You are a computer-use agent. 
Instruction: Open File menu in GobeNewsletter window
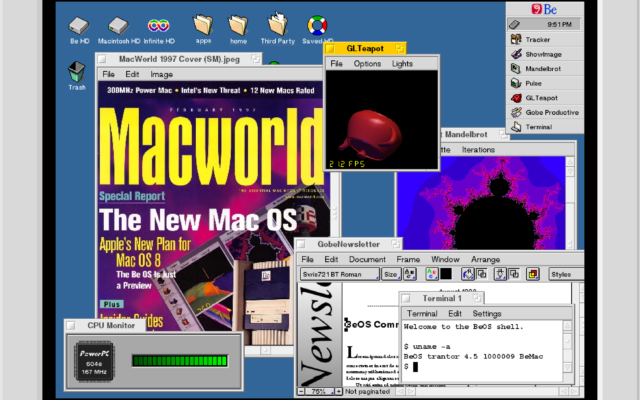(x=307, y=260)
